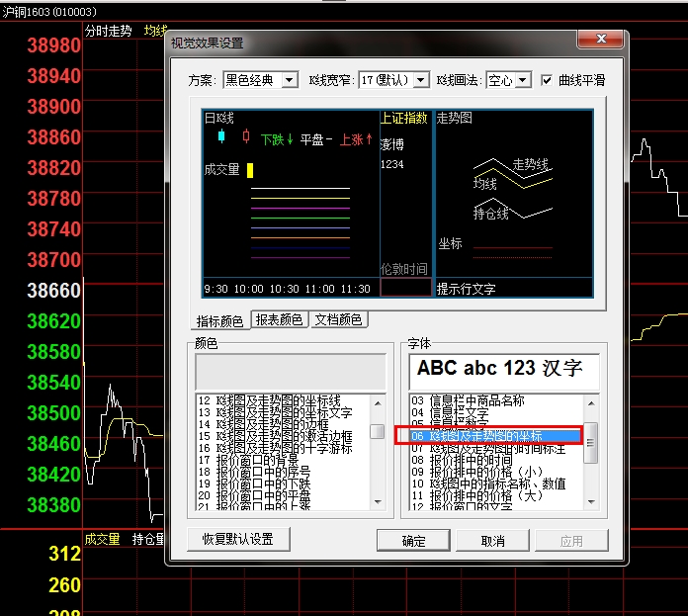Switch to the 报表颜色 tab
This screenshot has width=688, height=616.
279,319
